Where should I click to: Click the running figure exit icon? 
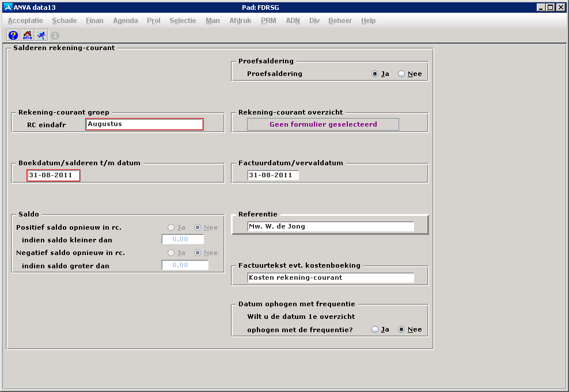point(41,35)
